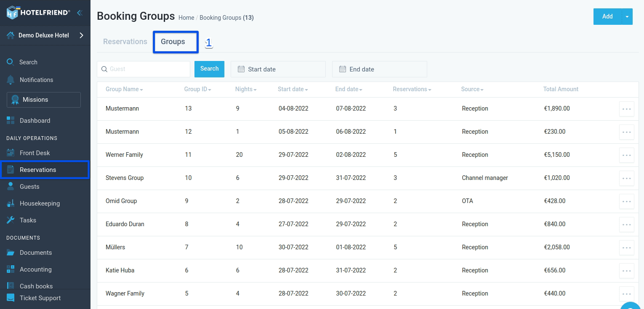The image size is (644, 309).
Task: Click the €2,058.00 amount cell
Action: [x=557, y=247]
